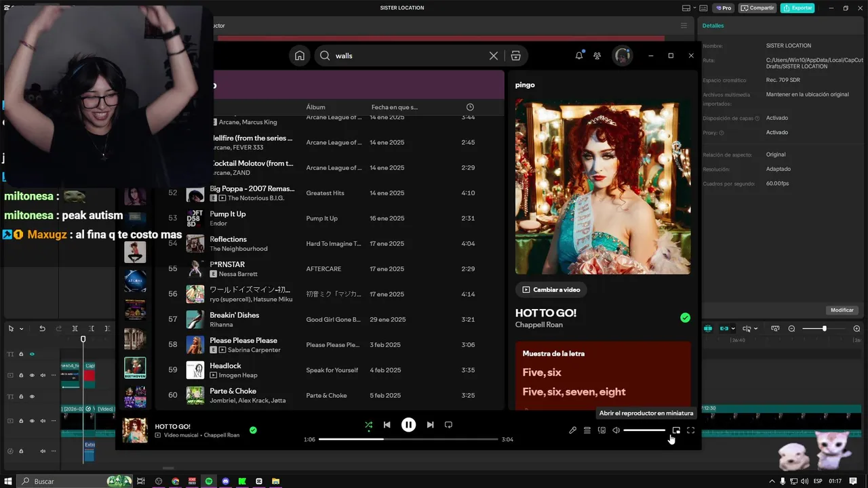Enter Spotify full screen mode icon

690,430
